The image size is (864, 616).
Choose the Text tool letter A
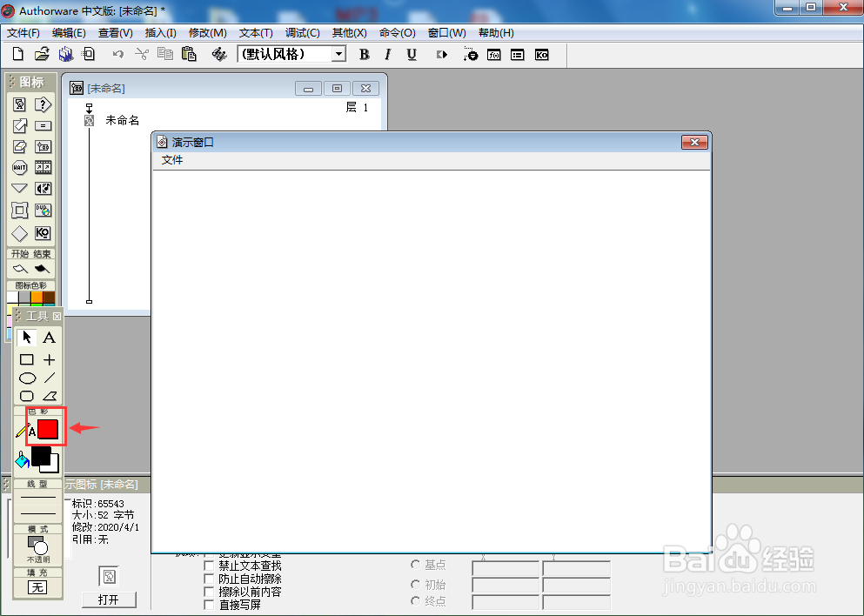tap(49, 338)
